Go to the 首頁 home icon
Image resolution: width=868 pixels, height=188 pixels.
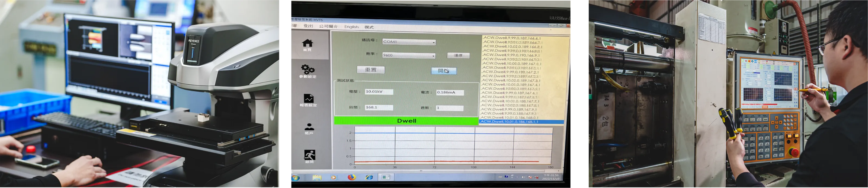click(307, 44)
